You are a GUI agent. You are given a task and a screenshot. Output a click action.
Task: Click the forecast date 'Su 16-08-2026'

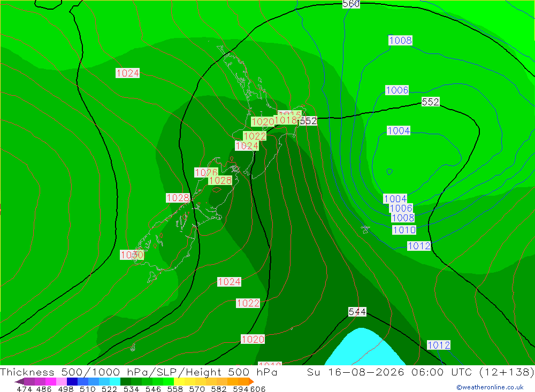(x=355, y=372)
